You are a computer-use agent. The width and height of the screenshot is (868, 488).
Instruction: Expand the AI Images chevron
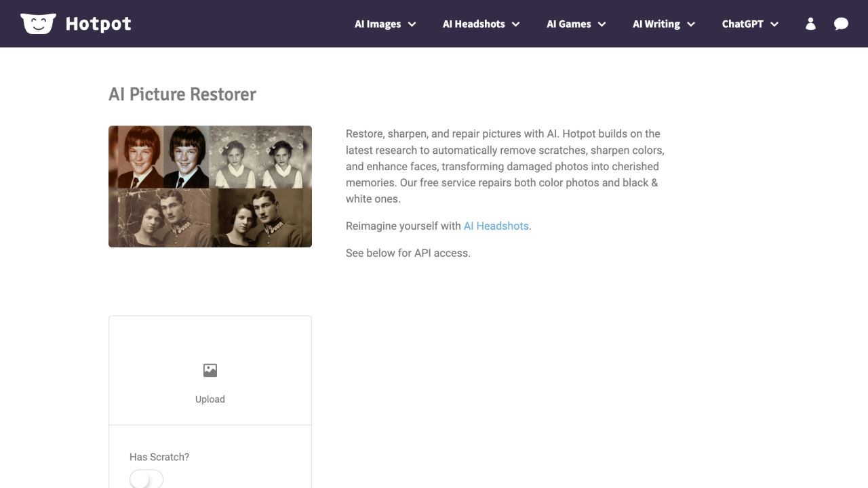coord(412,24)
